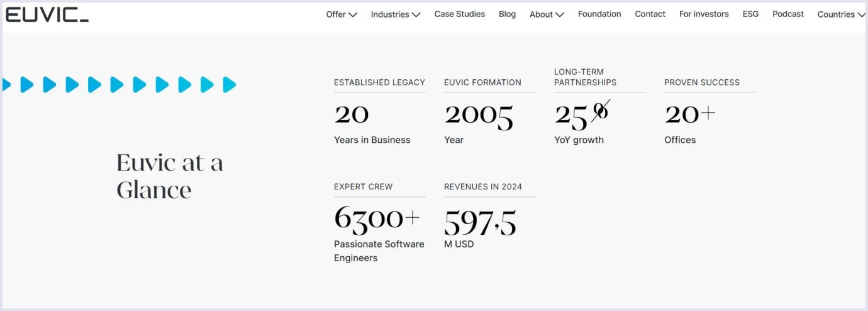Screen dimensions: 868x311
Task: Open the Foundation link
Action: pos(599,14)
